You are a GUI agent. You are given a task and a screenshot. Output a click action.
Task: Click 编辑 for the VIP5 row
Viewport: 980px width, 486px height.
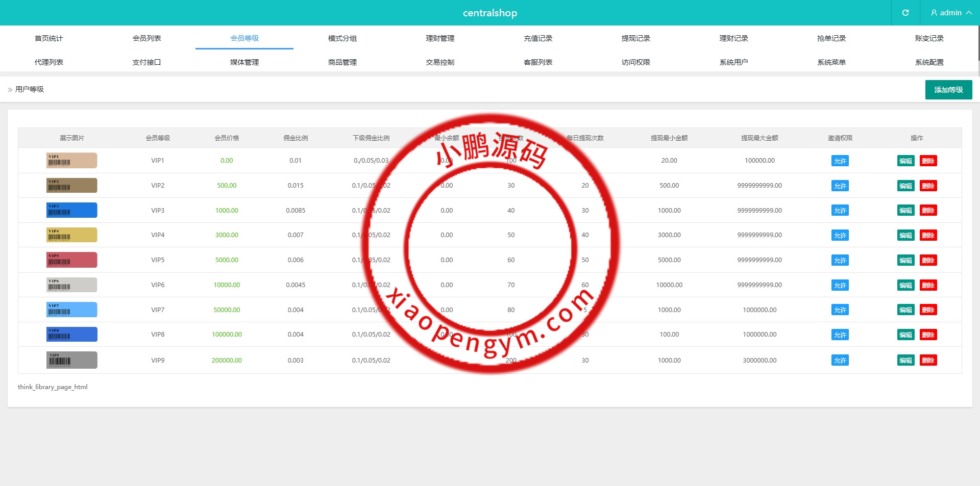[905, 261]
